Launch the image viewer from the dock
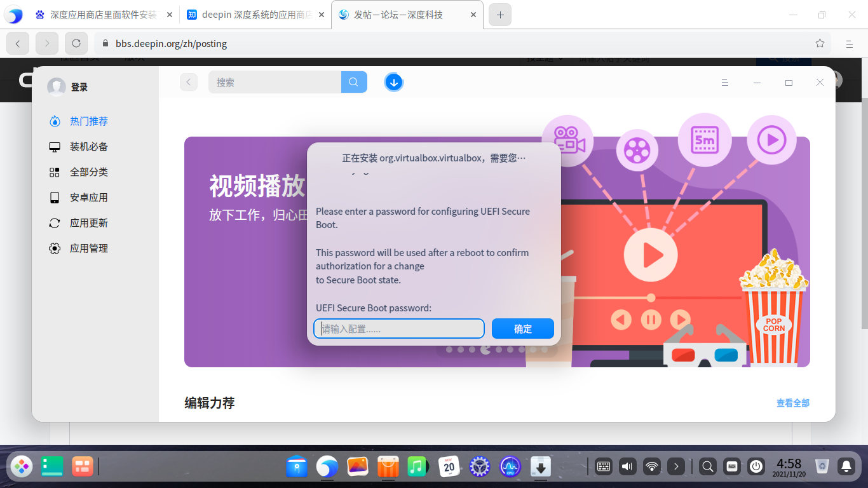The image size is (868, 488). pyautogui.click(x=358, y=466)
